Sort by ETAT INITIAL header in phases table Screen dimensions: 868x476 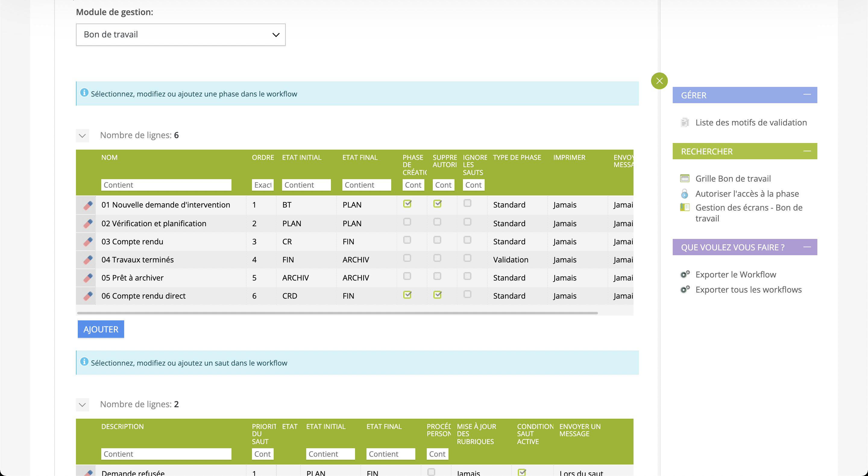coord(302,157)
